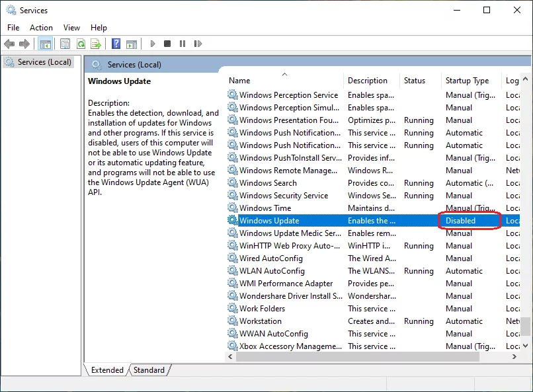Toggle Show/Hide Action Pane toolbar button

(x=132, y=44)
